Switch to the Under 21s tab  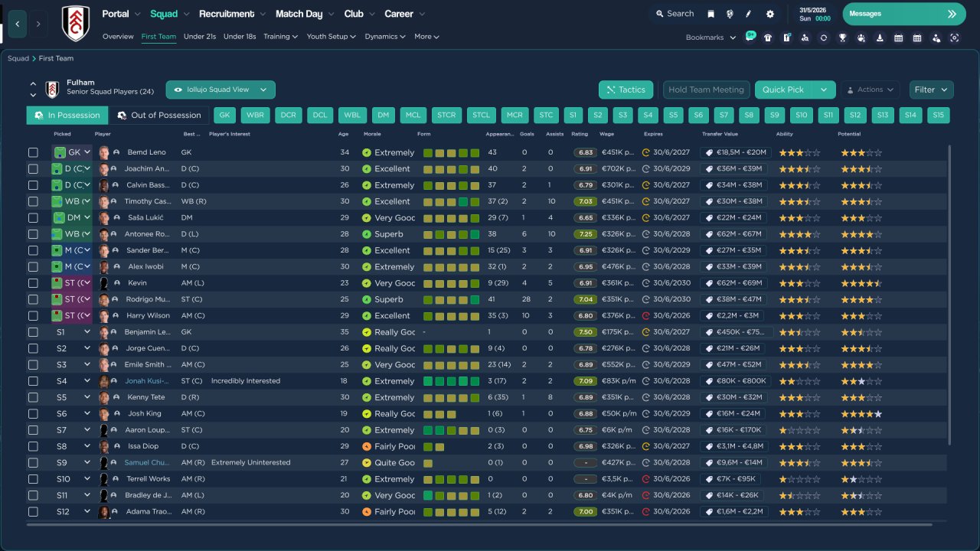(200, 37)
